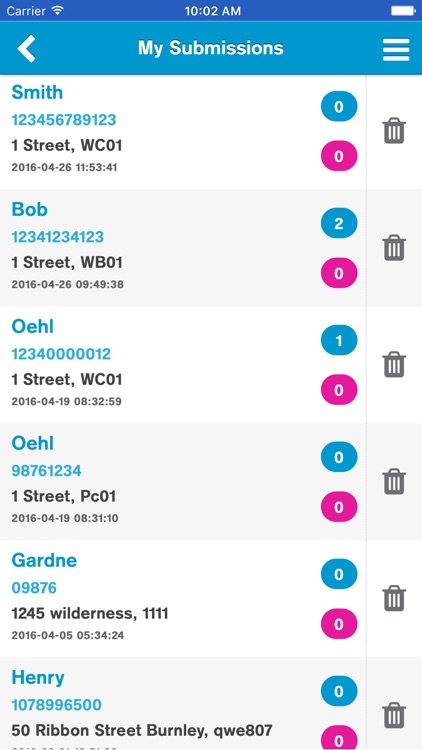The height and width of the screenshot is (750, 422).
Task: Remove the Gardne submission with trash icon
Action: pos(394,598)
